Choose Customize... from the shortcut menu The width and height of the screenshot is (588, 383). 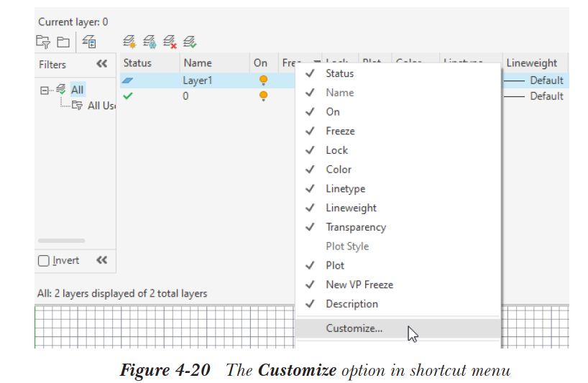[398, 328]
